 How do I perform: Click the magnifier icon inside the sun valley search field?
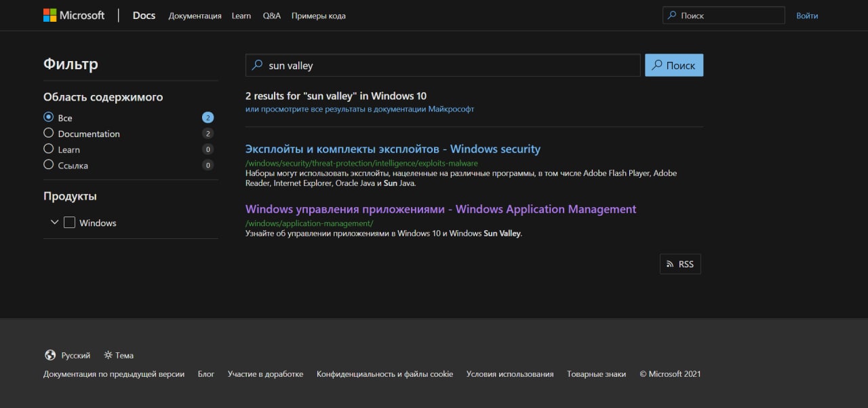(x=257, y=65)
